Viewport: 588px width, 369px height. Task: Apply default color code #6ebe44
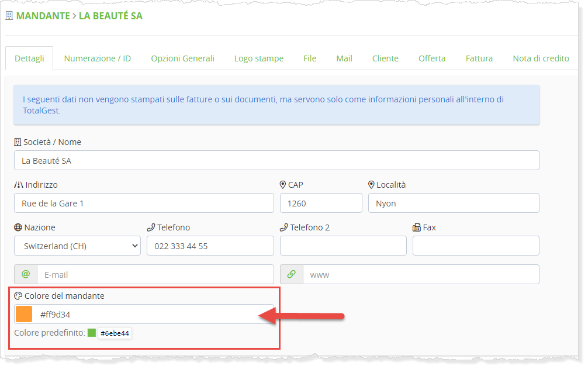coord(115,333)
